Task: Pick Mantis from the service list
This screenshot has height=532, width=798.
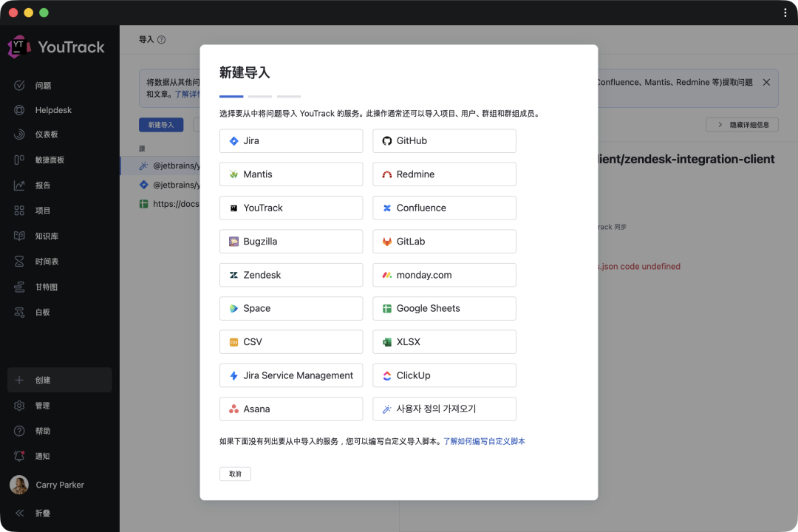Action: (291, 174)
